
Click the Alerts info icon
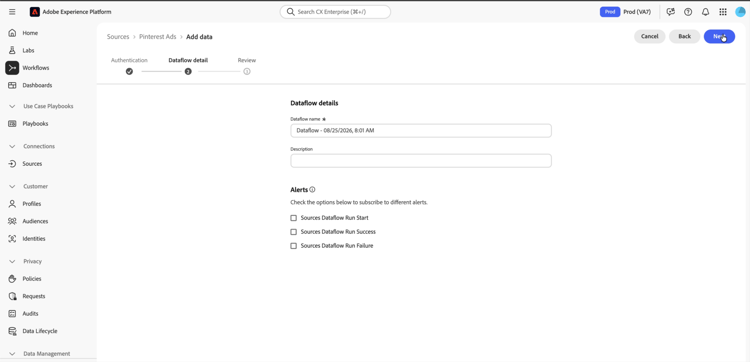(312, 189)
